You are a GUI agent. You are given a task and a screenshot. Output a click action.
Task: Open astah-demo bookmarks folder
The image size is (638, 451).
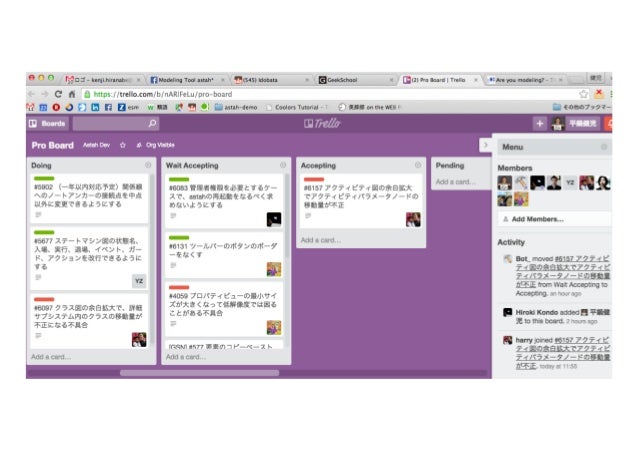[x=236, y=107]
